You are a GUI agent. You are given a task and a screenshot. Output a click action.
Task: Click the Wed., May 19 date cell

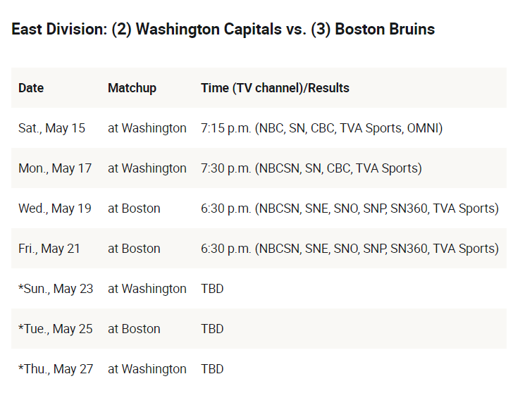pyautogui.click(x=55, y=208)
